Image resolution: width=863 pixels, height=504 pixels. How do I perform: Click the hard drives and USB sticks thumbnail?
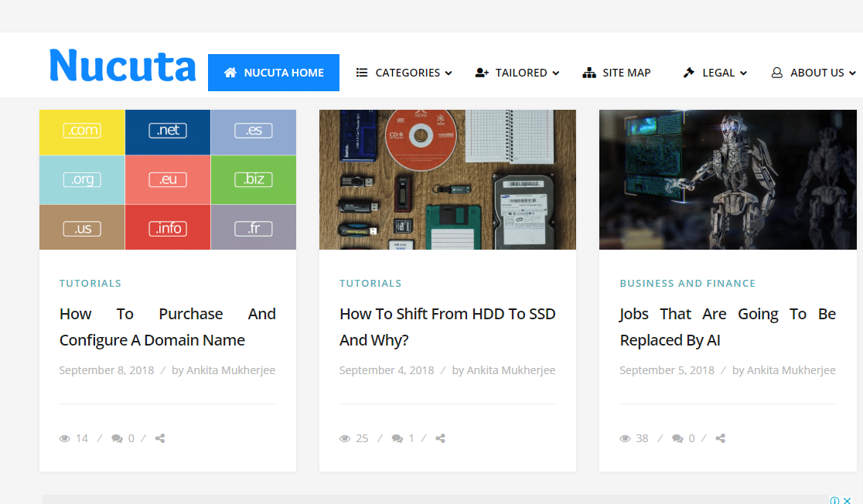coord(447,179)
